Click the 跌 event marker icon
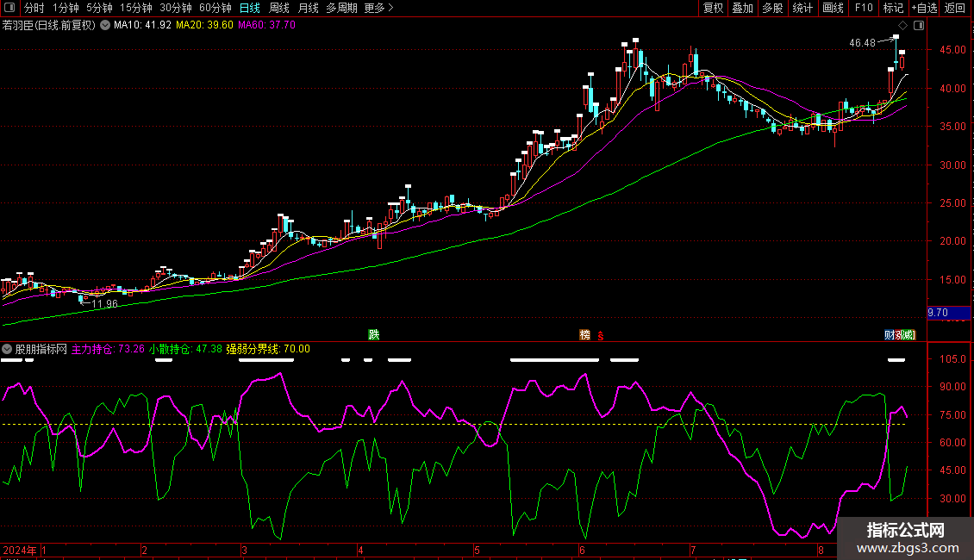 374,334
